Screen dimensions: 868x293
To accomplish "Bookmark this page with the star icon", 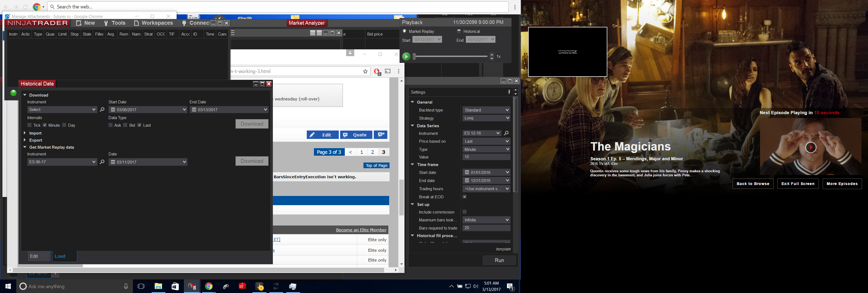I will (x=365, y=71).
